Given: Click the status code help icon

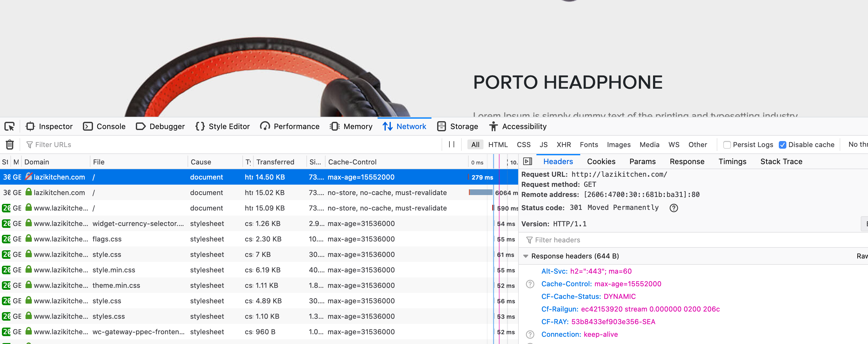Looking at the screenshot, I should pyautogui.click(x=674, y=208).
